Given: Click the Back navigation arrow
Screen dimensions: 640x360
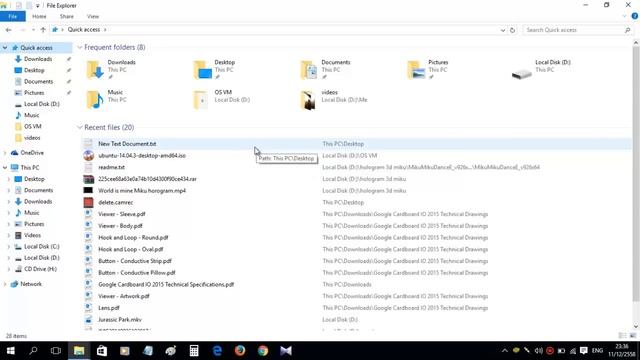Looking at the screenshot, I should tap(8, 30).
